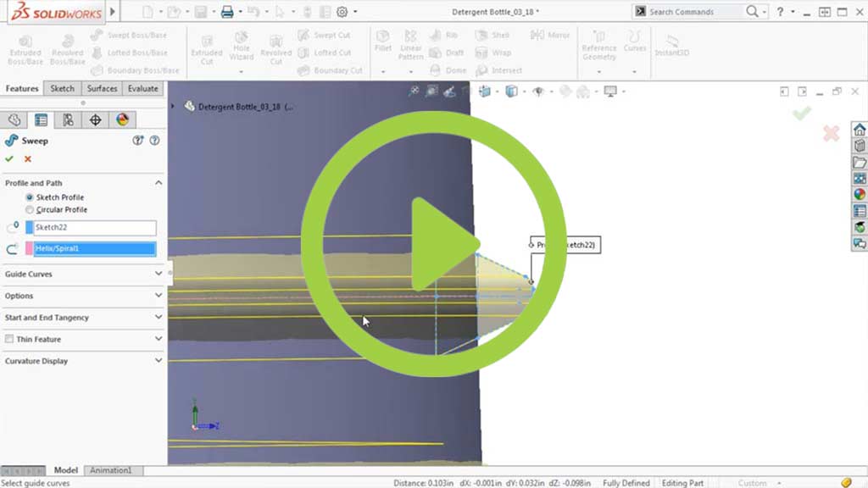Click the green checkmark to accept Sweep
Image resolution: width=868 pixels, height=488 pixels.
pyautogui.click(x=9, y=159)
